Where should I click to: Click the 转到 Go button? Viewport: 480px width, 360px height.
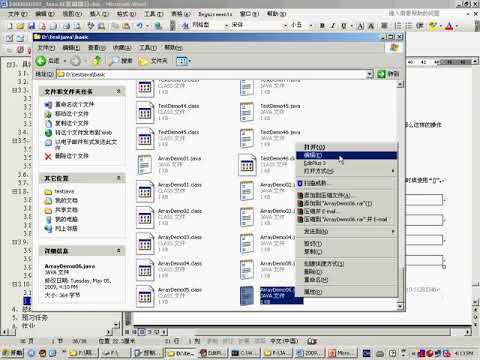tap(388, 74)
